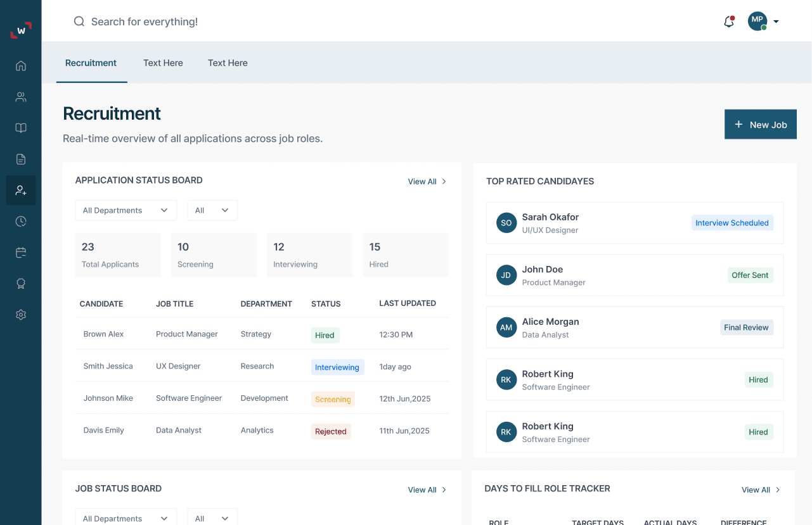Click View All on Application Status Board
This screenshot has width=812, height=525.
pos(427,181)
